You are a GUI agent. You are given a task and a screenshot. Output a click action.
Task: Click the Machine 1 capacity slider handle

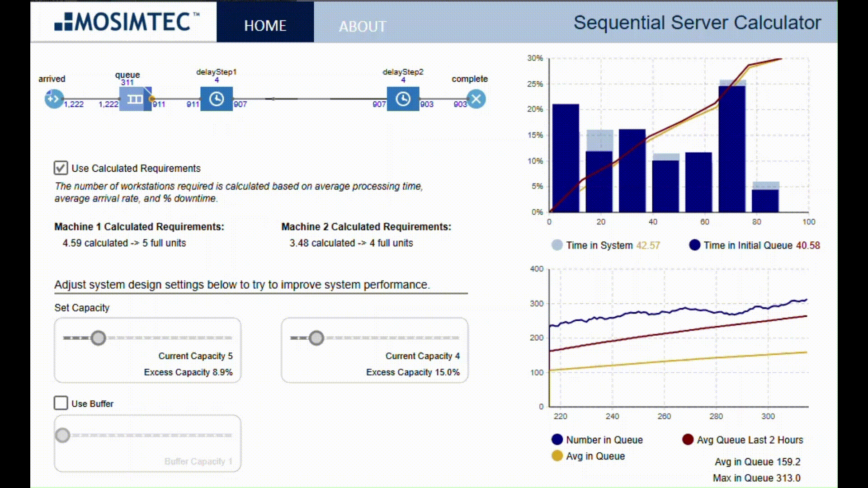tap(98, 338)
